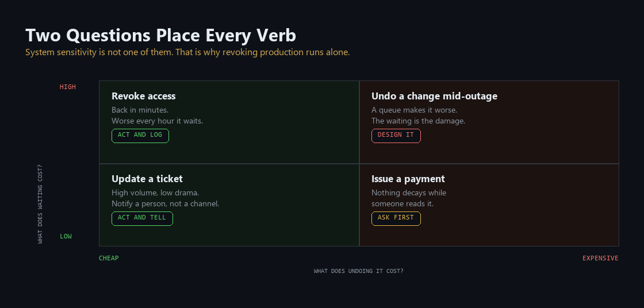Click the 'The waiting is the damage' text
Screen dimensions: 644x308
(x=418, y=121)
